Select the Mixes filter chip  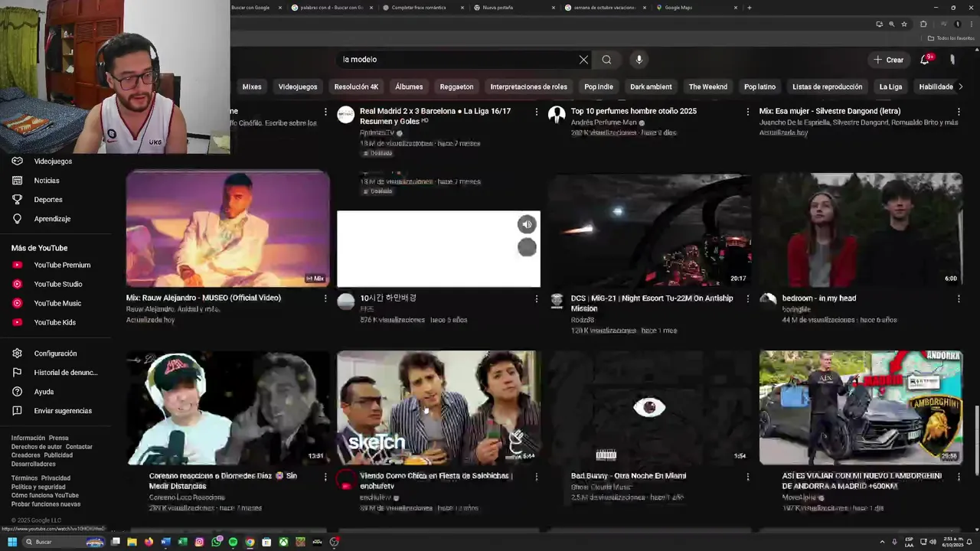252,86
